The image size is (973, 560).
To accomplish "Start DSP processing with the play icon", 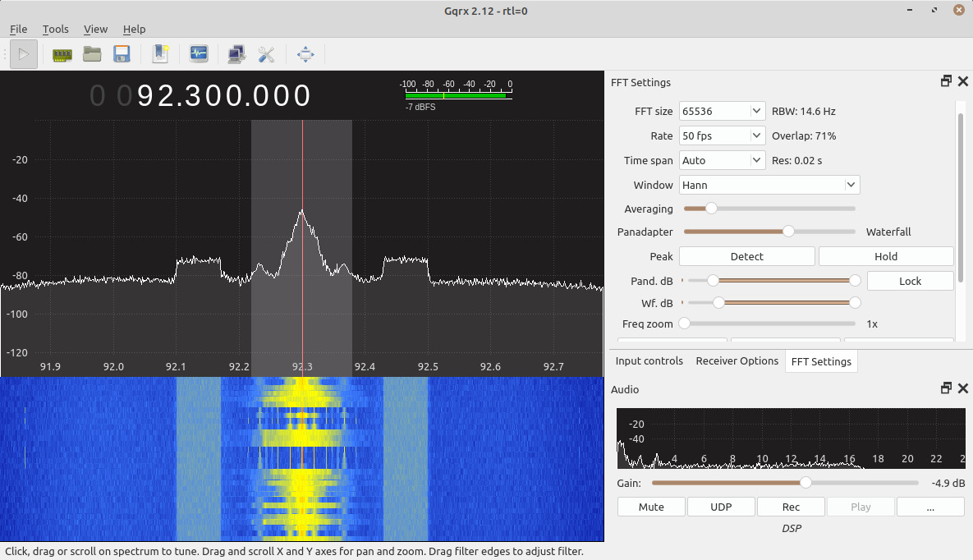I will point(23,54).
